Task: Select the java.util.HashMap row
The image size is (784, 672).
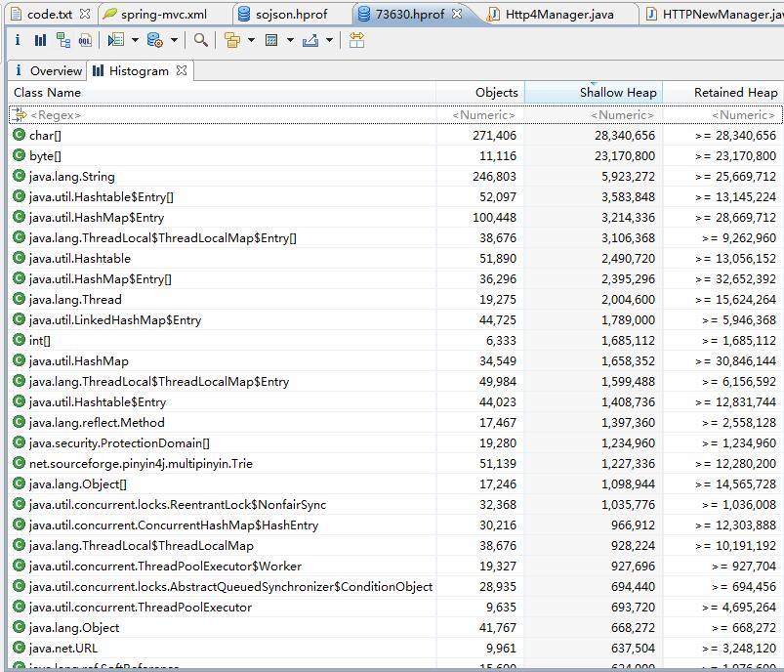Action: [x=395, y=360]
